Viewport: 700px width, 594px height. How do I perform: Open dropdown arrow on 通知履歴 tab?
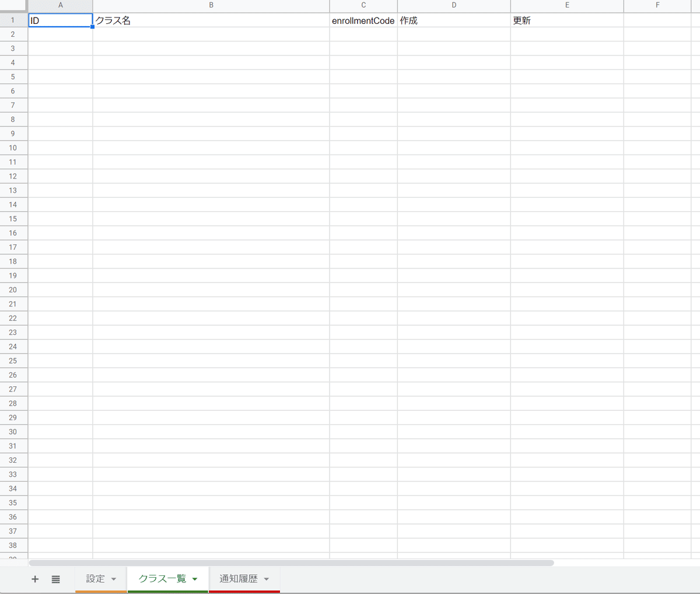tap(267, 579)
